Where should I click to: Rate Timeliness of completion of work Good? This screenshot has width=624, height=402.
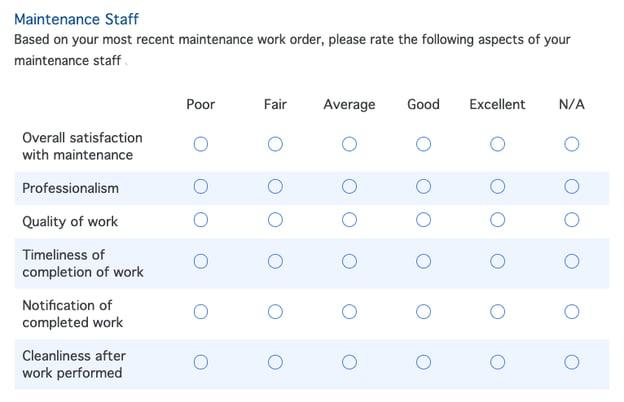point(423,262)
